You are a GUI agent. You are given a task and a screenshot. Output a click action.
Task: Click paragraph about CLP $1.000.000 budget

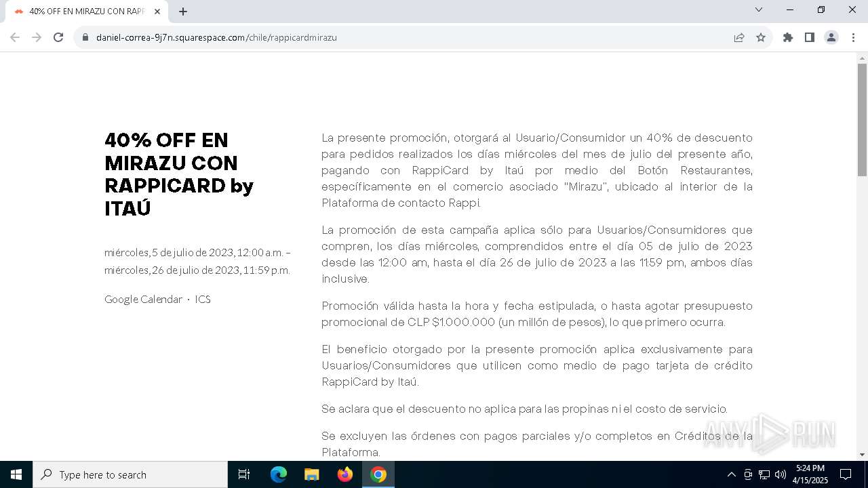click(x=537, y=314)
